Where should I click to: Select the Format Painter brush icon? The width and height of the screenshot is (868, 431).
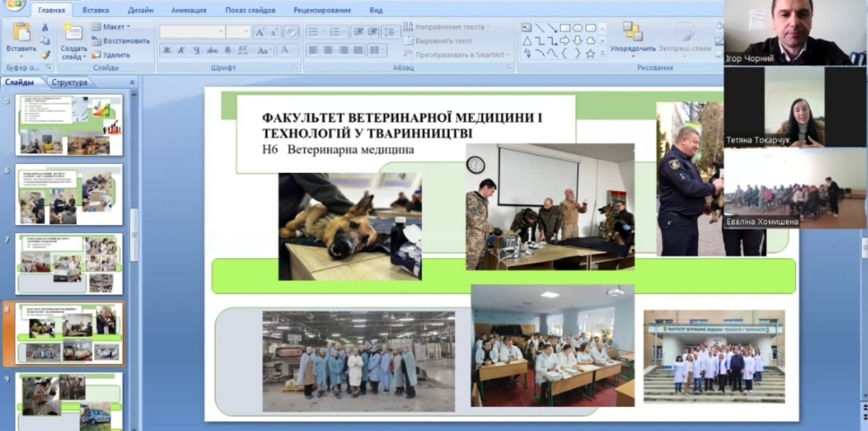point(46,54)
